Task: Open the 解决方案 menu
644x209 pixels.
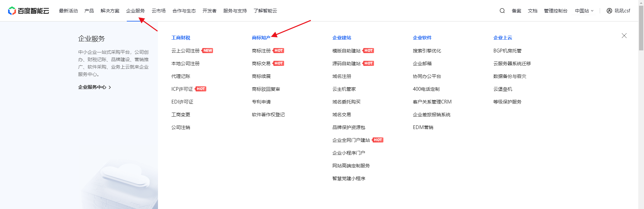Action: [110, 11]
